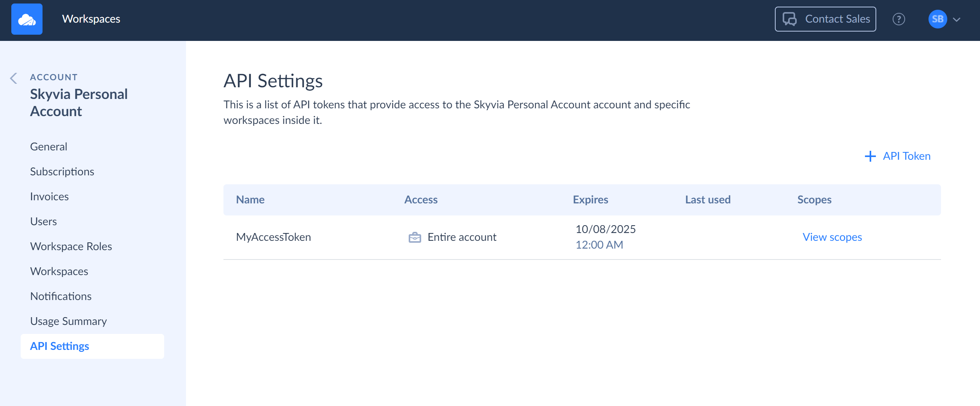Click the SB user avatar

[937, 19]
